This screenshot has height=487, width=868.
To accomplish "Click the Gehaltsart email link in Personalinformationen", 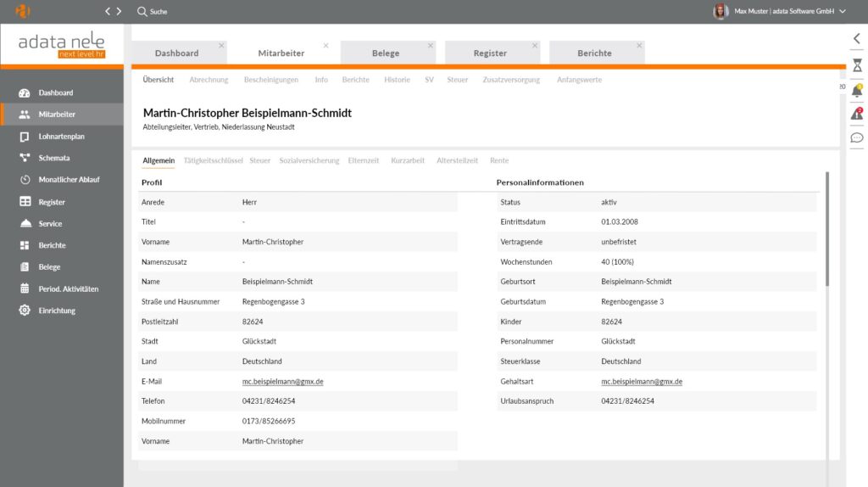I will pos(642,381).
